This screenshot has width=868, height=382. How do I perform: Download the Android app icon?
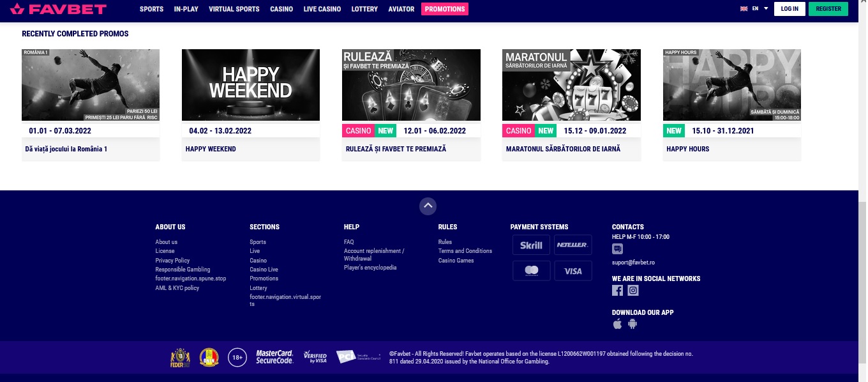(632, 324)
